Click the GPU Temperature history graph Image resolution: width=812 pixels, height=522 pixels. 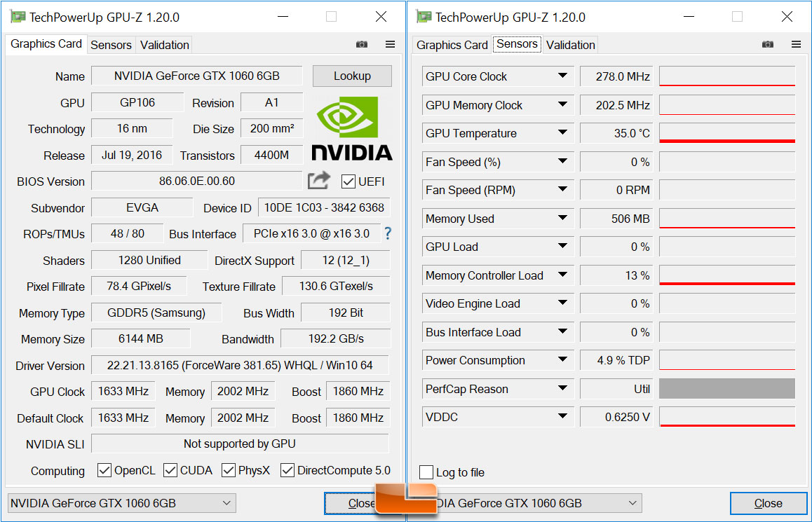click(x=727, y=133)
